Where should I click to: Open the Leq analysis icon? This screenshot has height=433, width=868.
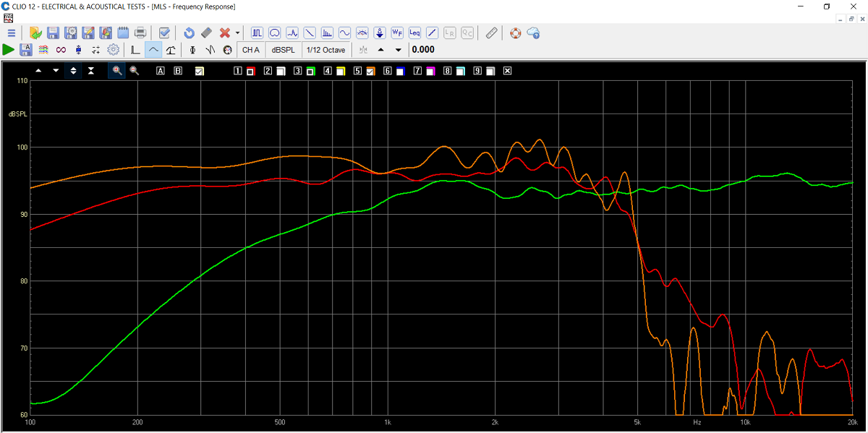[x=414, y=33]
